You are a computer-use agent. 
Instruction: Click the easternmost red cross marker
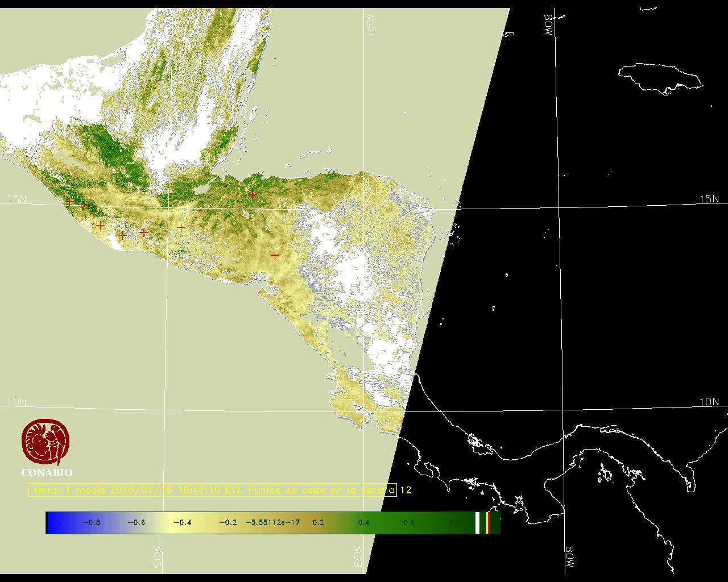275,255
